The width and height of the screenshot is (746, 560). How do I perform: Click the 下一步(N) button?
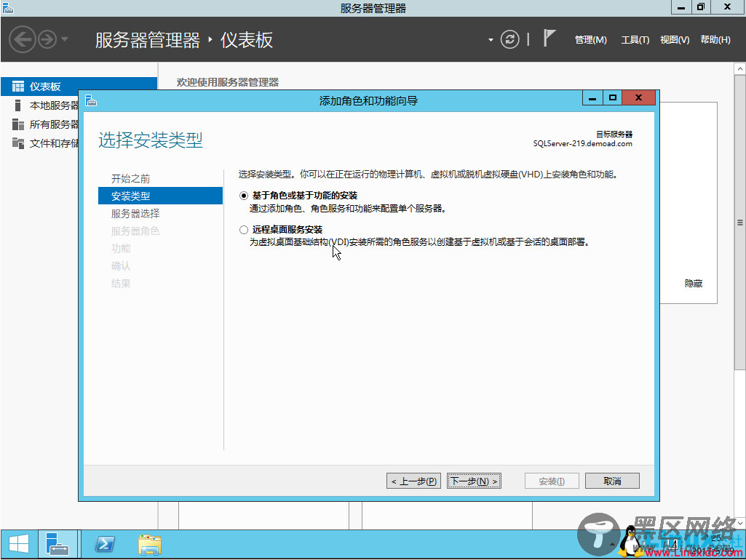click(474, 481)
